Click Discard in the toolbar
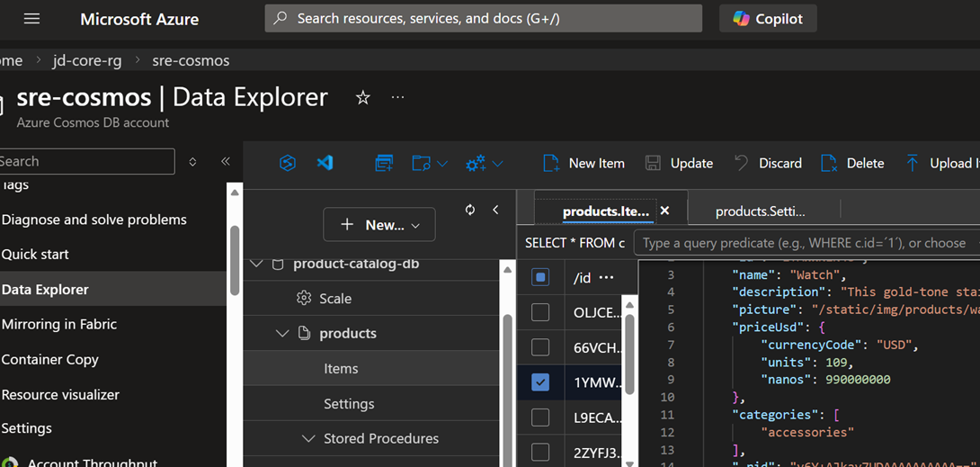 [x=768, y=163]
